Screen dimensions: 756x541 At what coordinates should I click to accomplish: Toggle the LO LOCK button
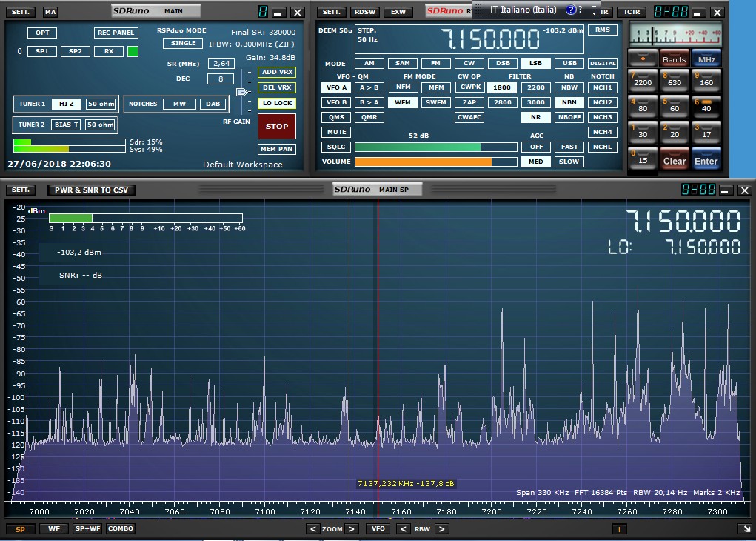pyautogui.click(x=277, y=103)
